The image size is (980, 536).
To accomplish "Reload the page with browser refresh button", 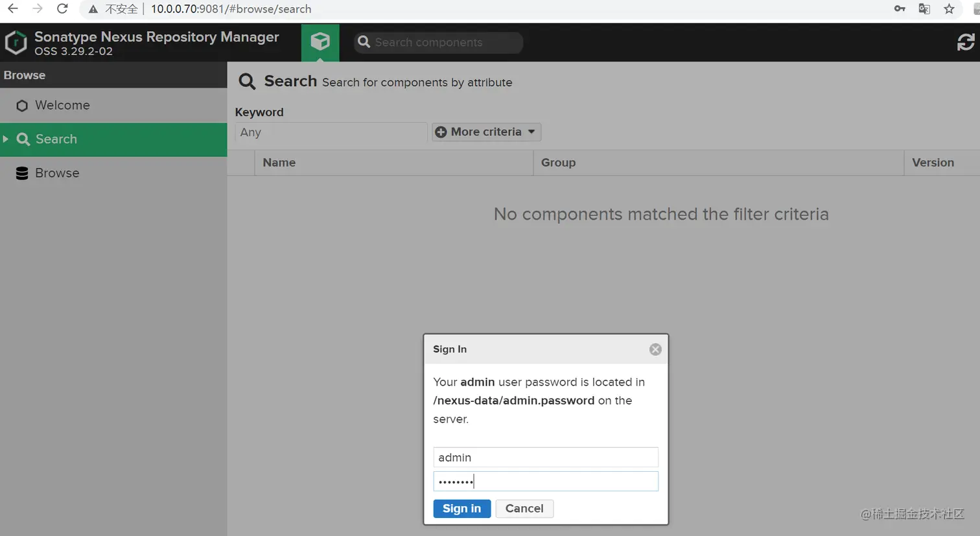I will pos(62,9).
